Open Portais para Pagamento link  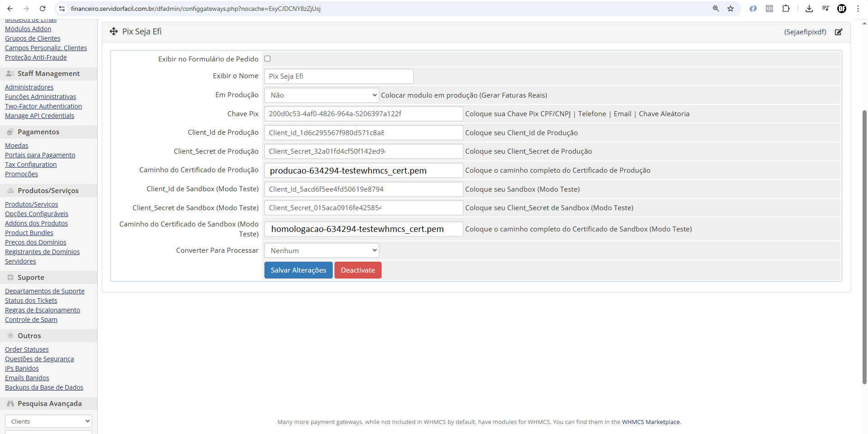40,155
